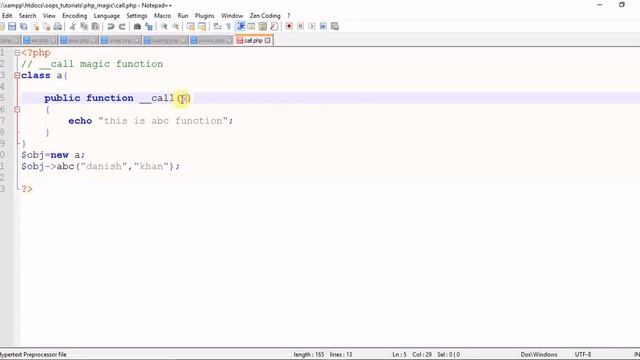Open the Macro menu
640x360 pixels.
[x=162, y=16]
